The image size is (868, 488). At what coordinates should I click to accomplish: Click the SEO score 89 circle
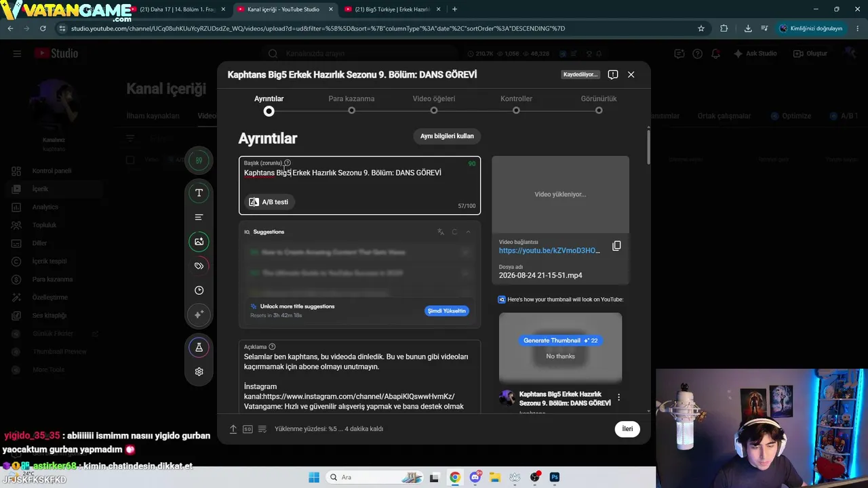click(199, 161)
